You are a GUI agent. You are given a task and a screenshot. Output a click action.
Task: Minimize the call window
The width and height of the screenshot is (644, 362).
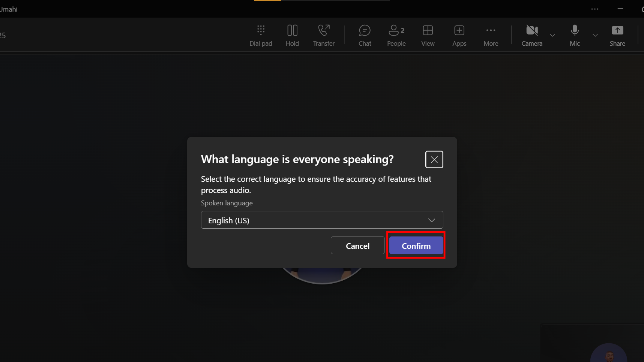(620, 9)
